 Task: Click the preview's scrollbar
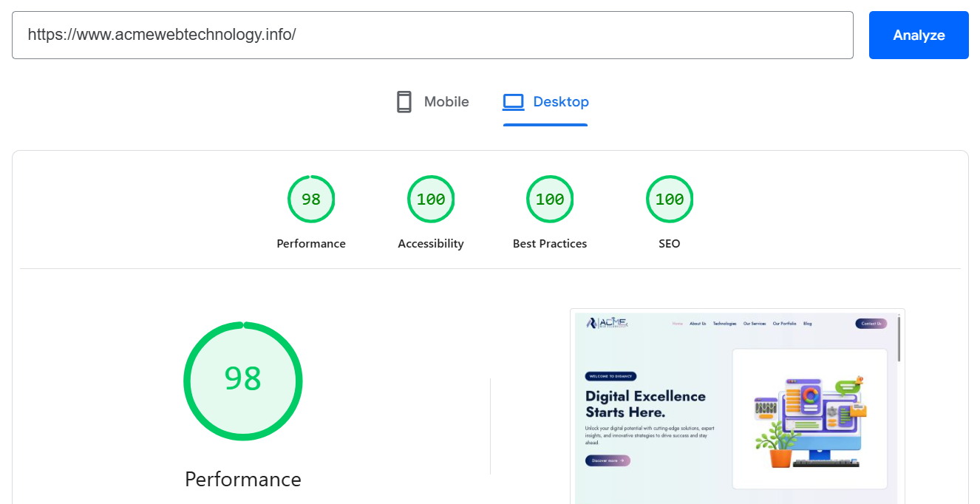tap(899, 340)
